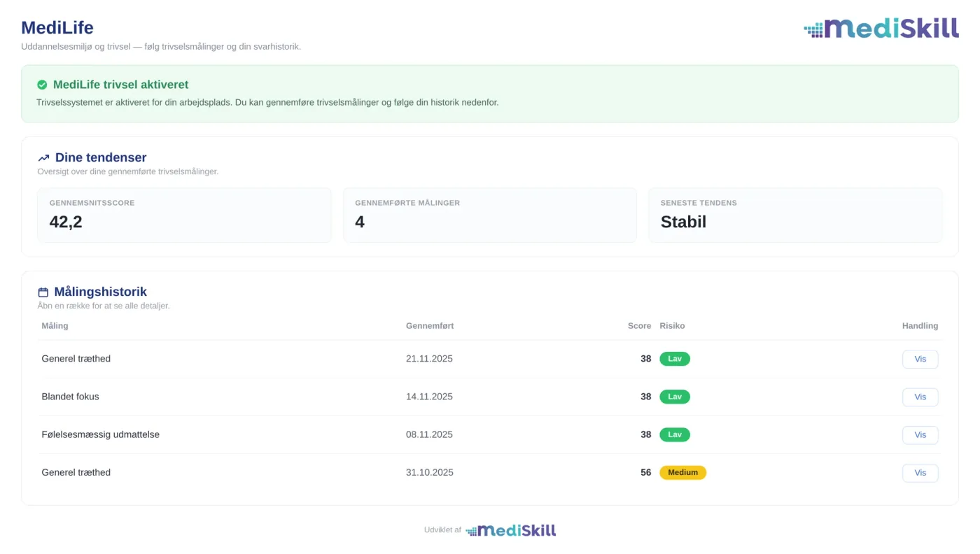Click the score value 56
Screen dimensions: 980x554
click(x=646, y=472)
